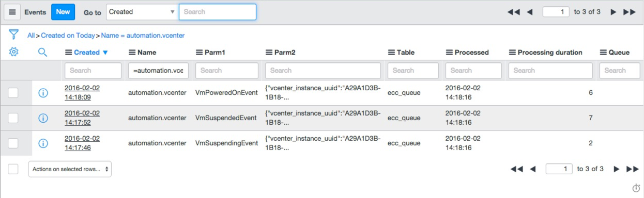Open the Table column menu icon

tap(391, 52)
